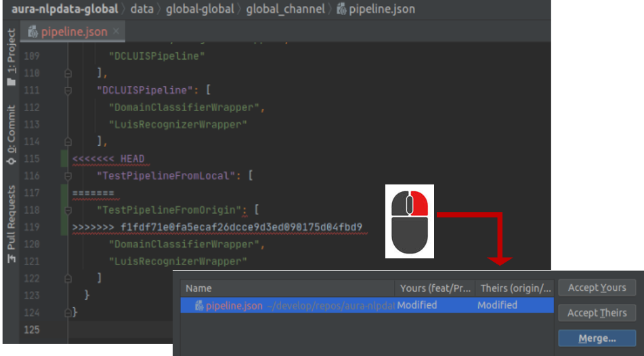Click the Theirs (origin/... column header
Viewport: 644px width, 356px height.
[515, 288]
